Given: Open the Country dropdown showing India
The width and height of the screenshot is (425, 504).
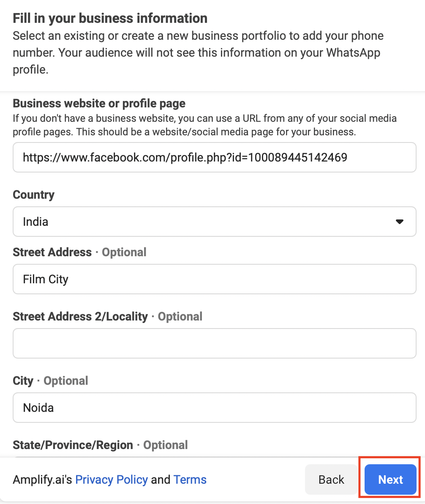Looking at the screenshot, I should click(215, 222).
